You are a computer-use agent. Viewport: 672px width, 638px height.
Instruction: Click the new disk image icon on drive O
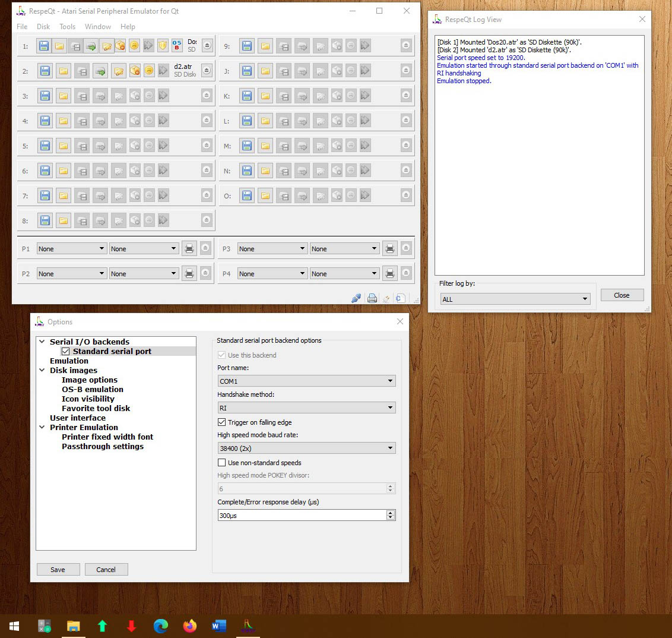pyautogui.click(x=247, y=195)
